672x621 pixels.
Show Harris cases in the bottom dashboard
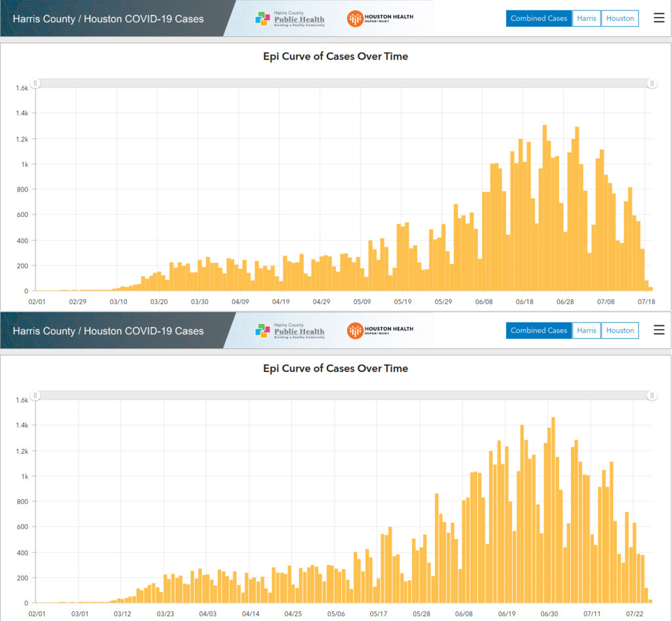pos(586,331)
